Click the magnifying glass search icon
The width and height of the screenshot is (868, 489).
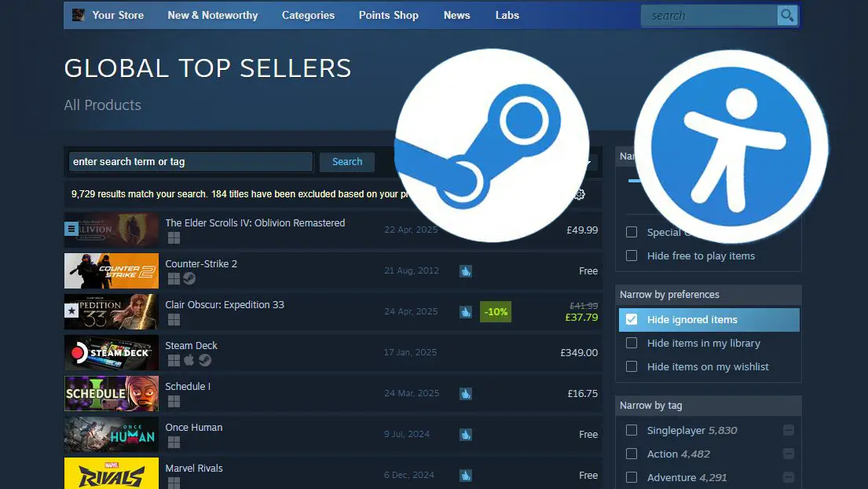point(786,16)
